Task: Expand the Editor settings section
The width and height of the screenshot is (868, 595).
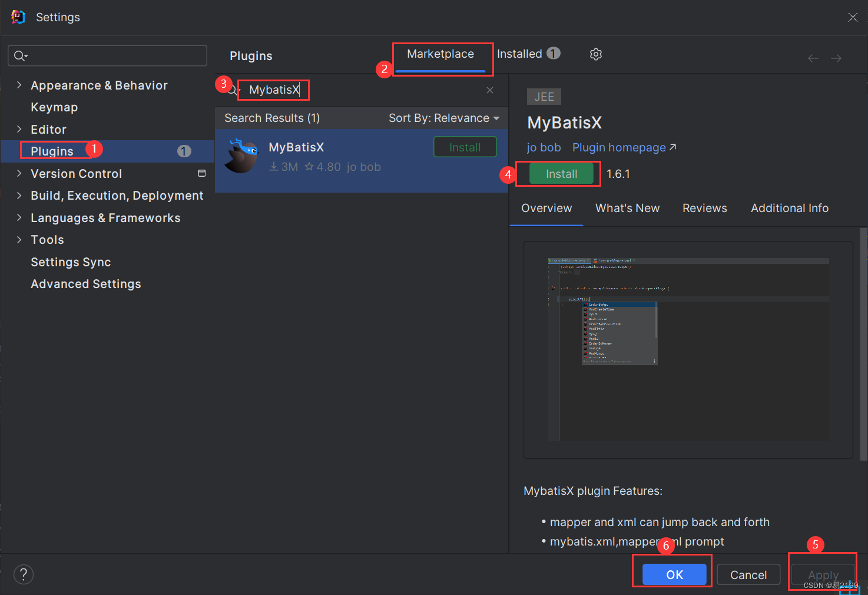Action: tap(19, 129)
